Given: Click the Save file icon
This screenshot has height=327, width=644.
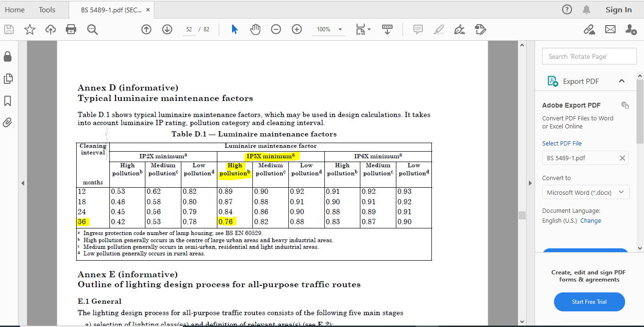Looking at the screenshot, I should click(x=9, y=29).
